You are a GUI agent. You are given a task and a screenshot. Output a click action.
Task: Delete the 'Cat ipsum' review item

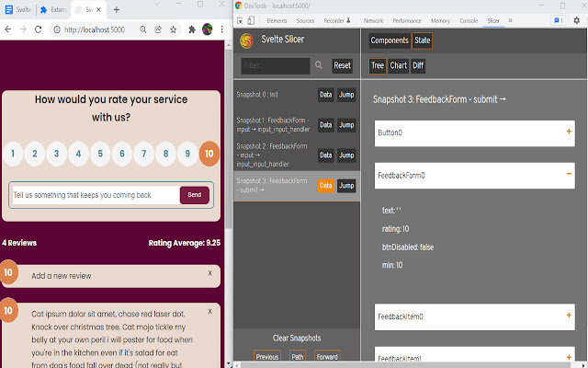210,311
